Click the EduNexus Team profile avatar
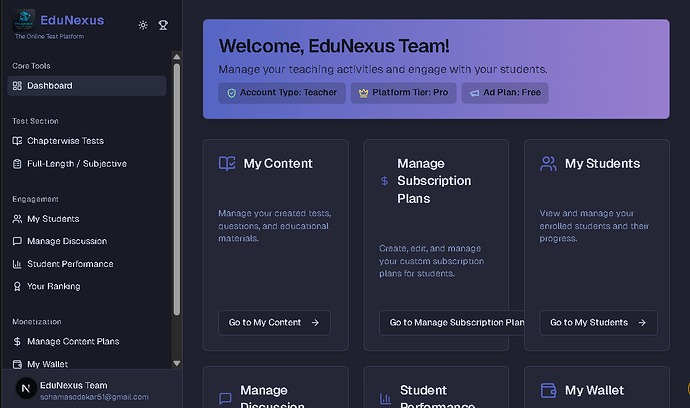690x408 pixels. [x=26, y=389]
